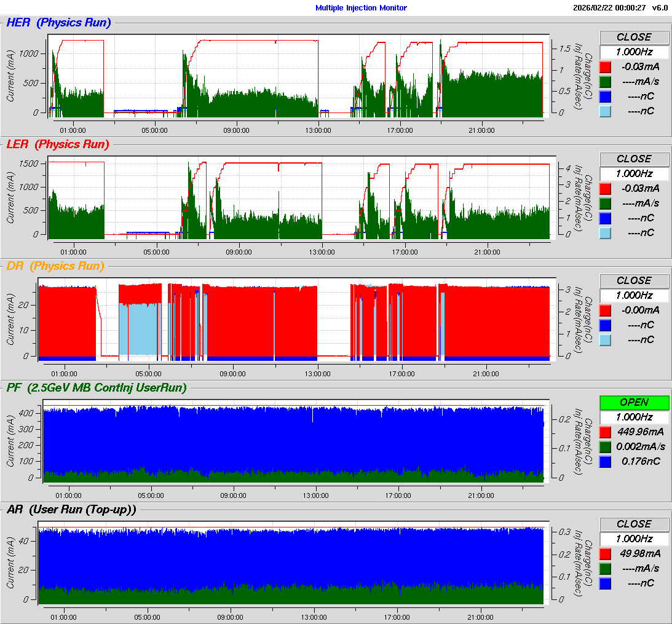Click 13:00:00 tick on HER chart axis

318,130
